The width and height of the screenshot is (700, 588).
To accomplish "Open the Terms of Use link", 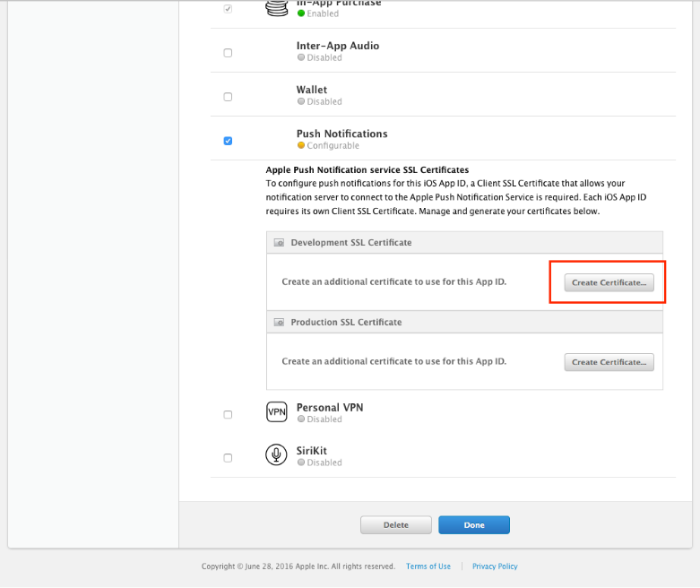I will [x=428, y=566].
